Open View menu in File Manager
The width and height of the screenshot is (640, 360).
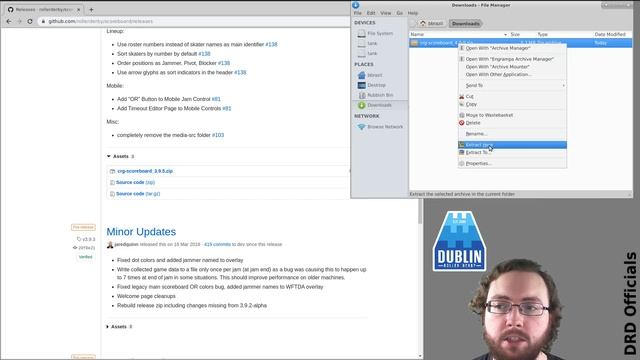[x=385, y=13]
